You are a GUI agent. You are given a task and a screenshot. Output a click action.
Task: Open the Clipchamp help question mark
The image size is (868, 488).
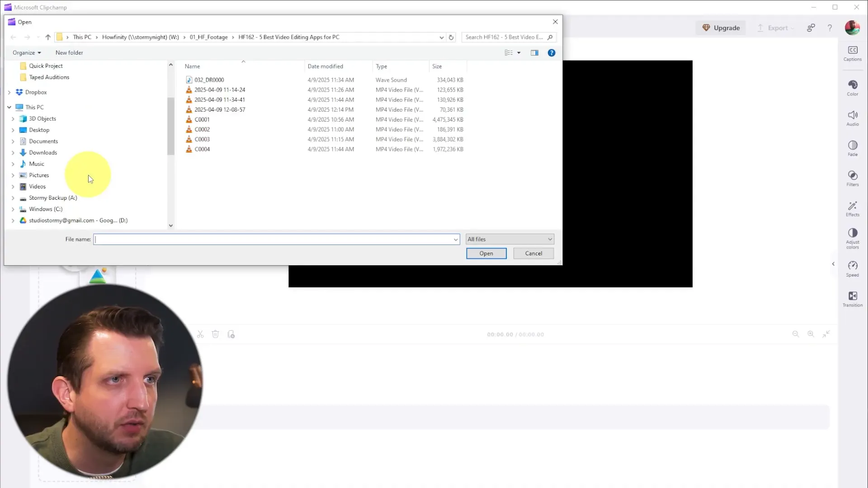[x=830, y=28]
